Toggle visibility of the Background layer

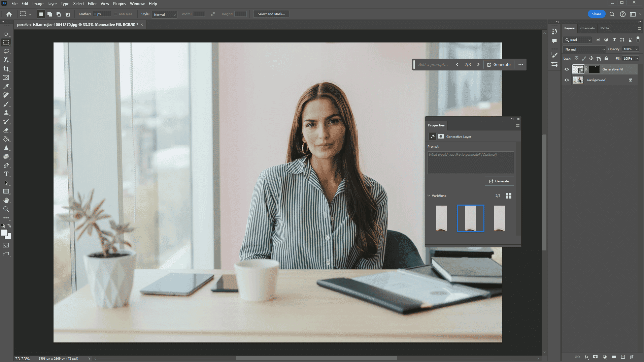click(567, 80)
